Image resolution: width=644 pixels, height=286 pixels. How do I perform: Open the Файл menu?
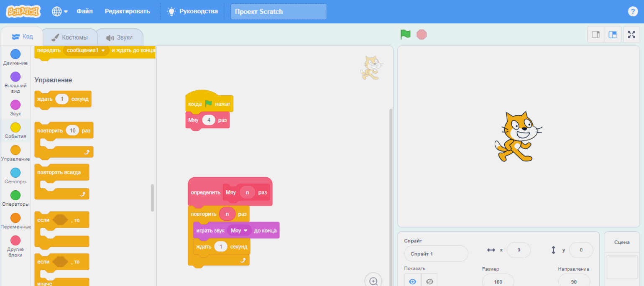coord(84,11)
